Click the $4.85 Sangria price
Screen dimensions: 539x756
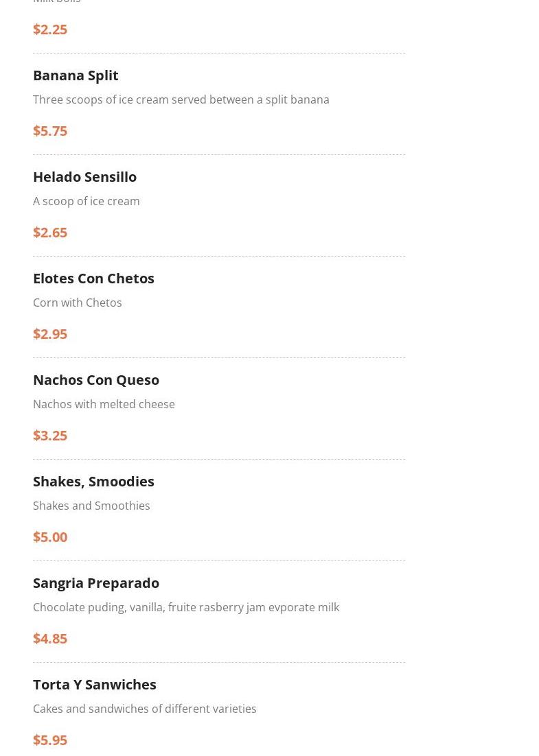[x=50, y=638]
